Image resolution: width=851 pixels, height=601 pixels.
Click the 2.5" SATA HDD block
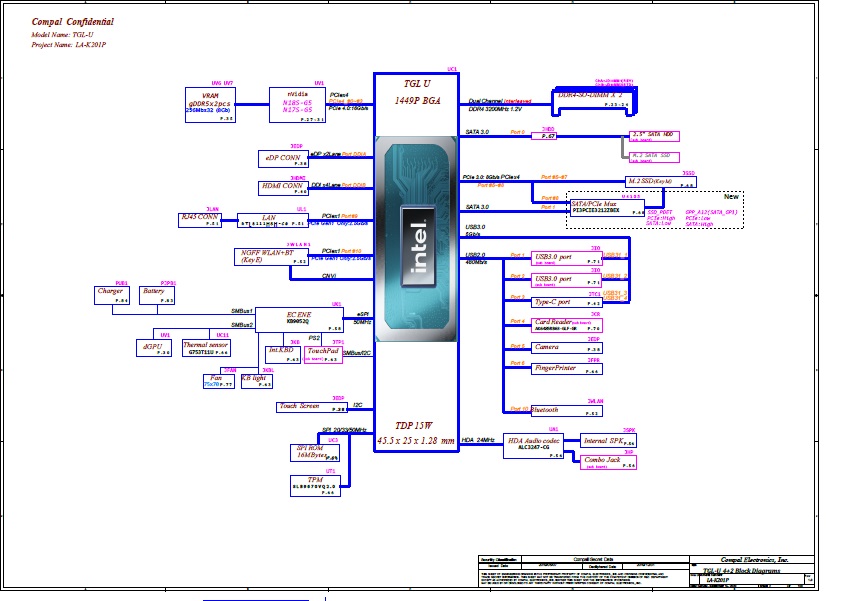point(654,136)
